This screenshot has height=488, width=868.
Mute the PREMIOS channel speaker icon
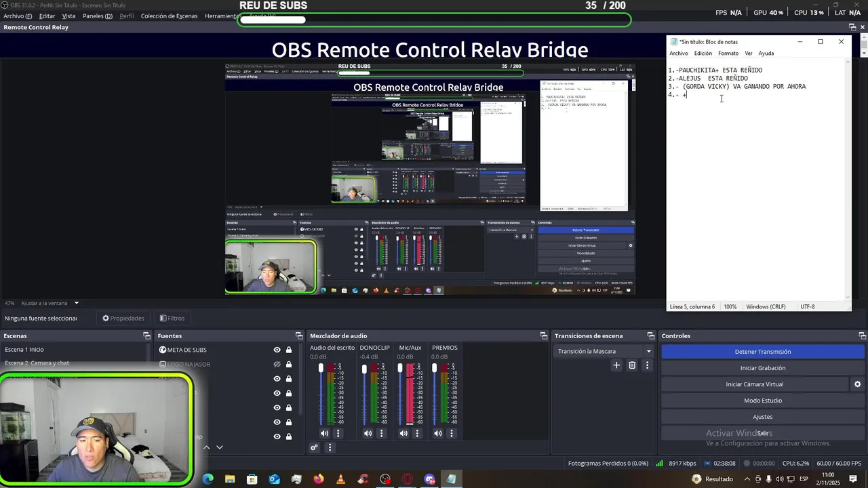[438, 434]
